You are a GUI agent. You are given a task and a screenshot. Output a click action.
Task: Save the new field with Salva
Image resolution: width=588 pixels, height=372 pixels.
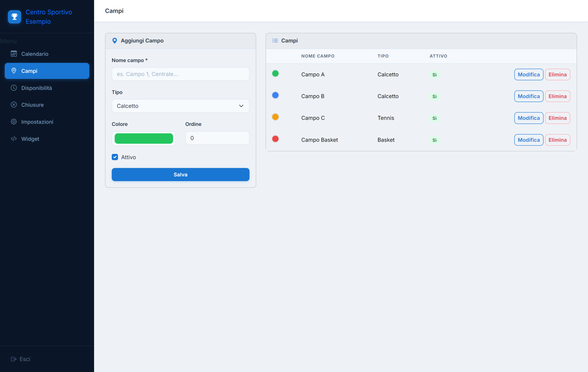click(x=180, y=174)
